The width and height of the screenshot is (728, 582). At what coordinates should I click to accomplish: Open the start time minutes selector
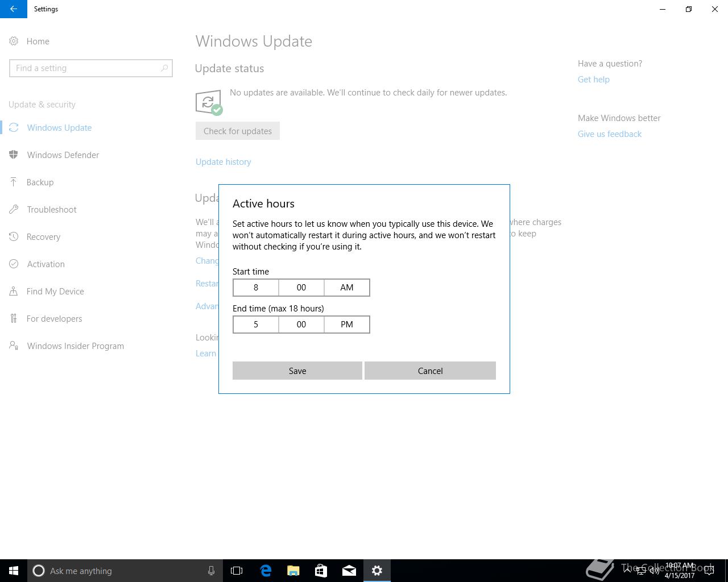tap(301, 288)
